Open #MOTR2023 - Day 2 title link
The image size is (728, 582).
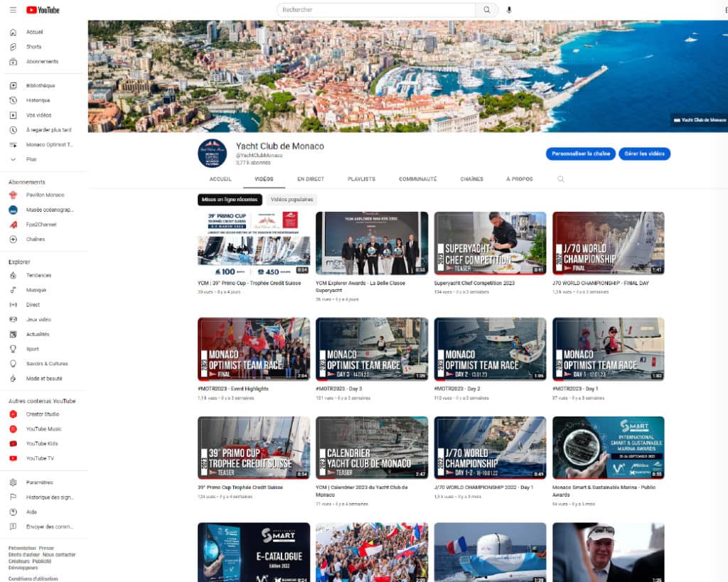(457, 389)
